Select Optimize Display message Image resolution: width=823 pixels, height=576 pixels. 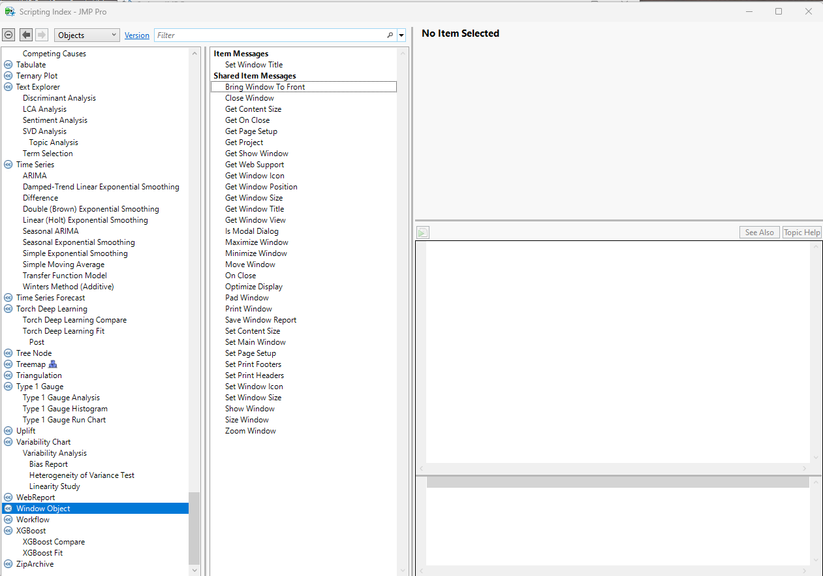[254, 287]
